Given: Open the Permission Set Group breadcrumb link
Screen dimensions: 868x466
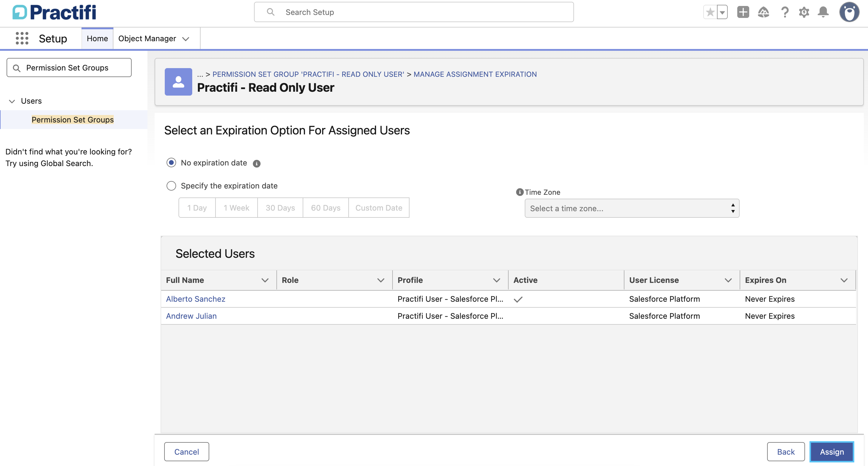Looking at the screenshot, I should pos(308,74).
